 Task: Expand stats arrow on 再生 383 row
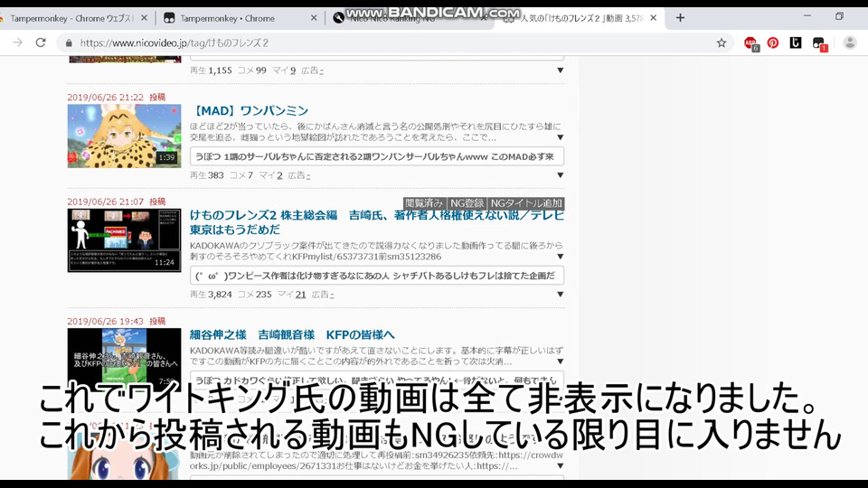click(x=561, y=175)
